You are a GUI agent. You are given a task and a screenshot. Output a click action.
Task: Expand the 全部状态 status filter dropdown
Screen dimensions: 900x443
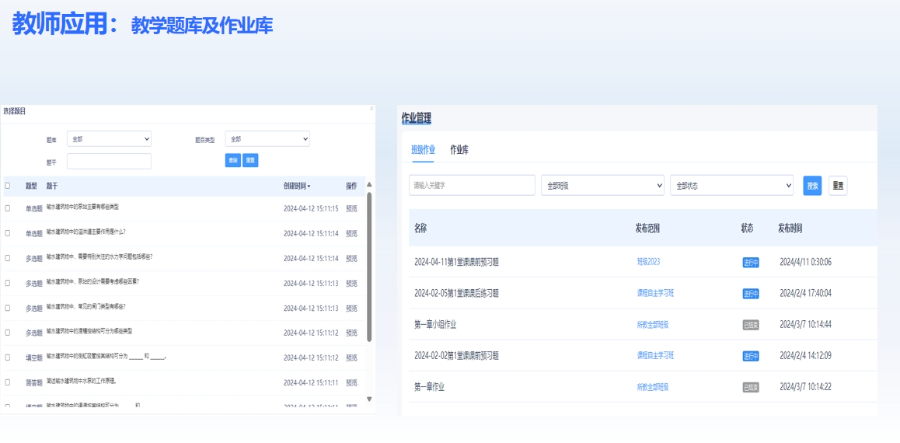[x=732, y=186]
